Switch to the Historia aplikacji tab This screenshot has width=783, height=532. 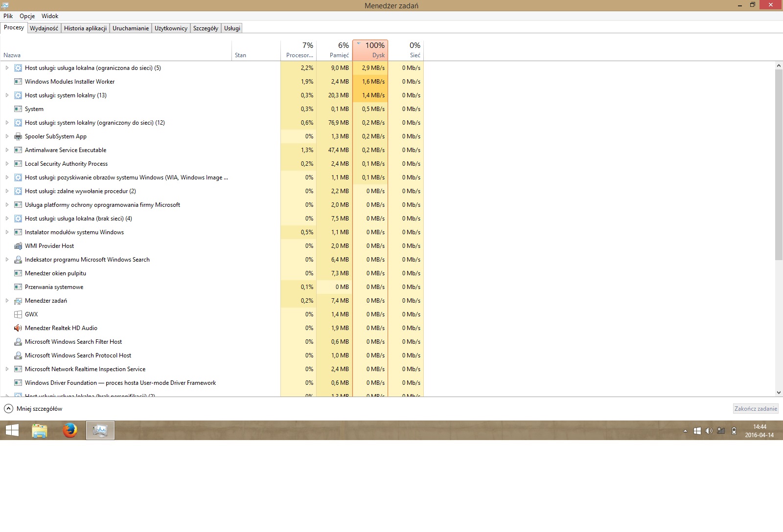point(85,28)
